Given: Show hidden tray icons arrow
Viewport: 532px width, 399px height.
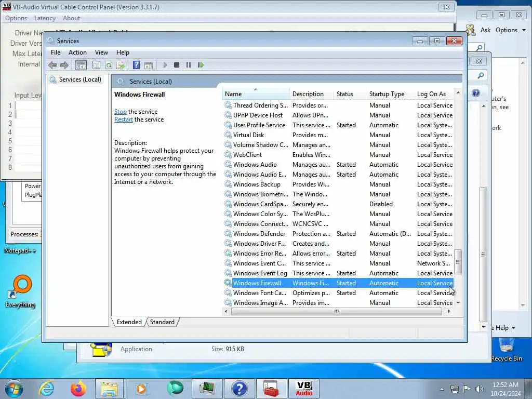Looking at the screenshot, I should pyautogui.click(x=442, y=389).
